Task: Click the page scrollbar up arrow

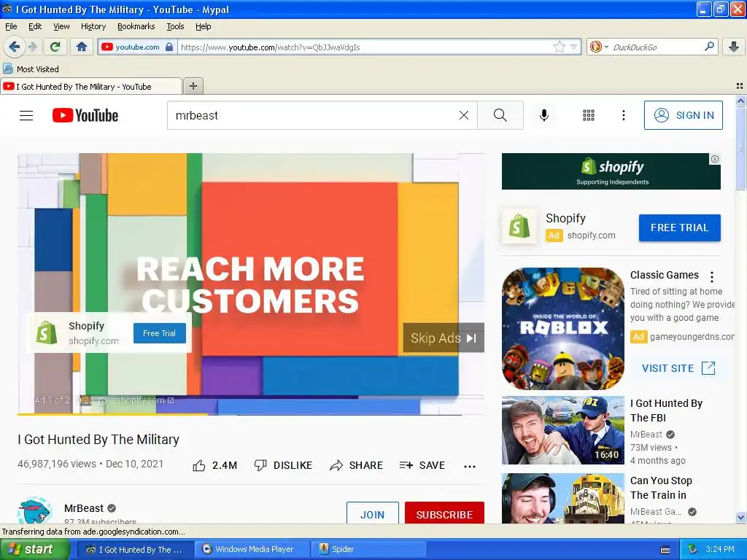Action: (x=740, y=101)
